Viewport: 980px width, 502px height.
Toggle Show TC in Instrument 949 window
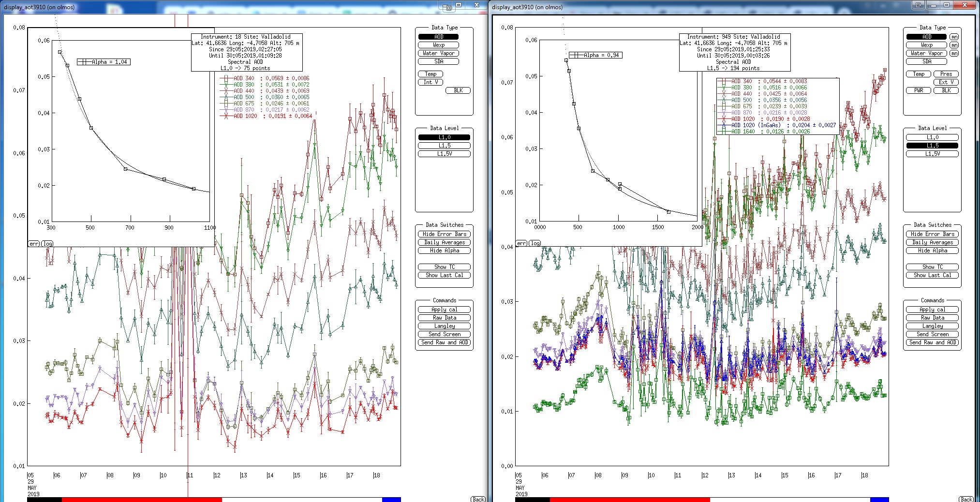[x=933, y=267]
